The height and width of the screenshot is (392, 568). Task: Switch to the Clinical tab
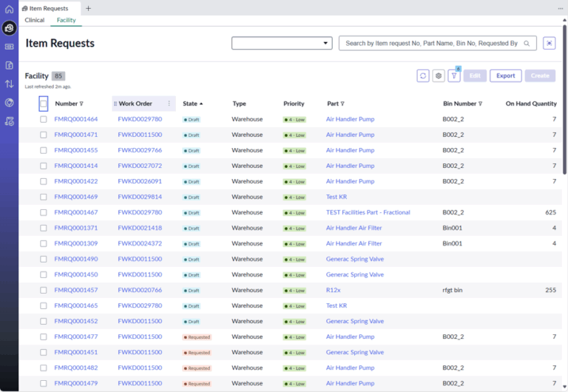point(35,20)
